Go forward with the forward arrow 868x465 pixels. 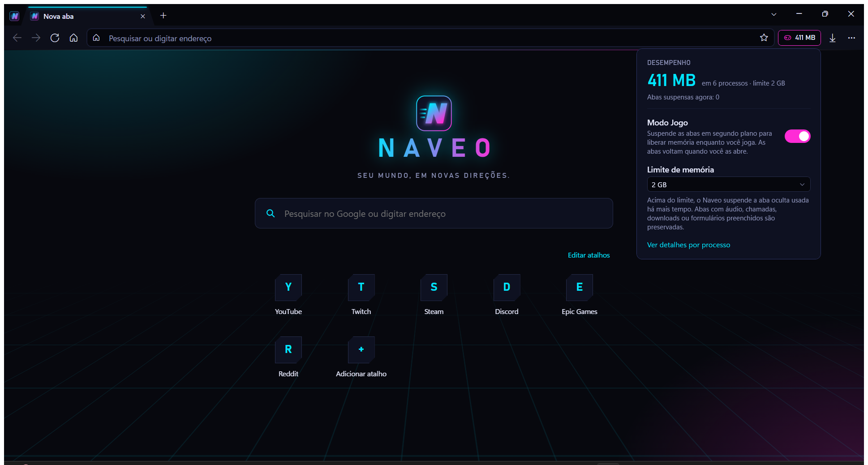[36, 38]
